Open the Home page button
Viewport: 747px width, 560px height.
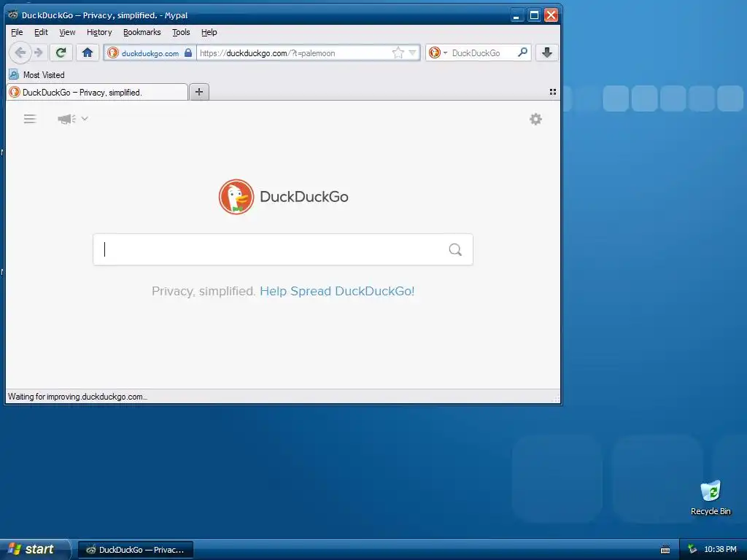click(x=88, y=52)
